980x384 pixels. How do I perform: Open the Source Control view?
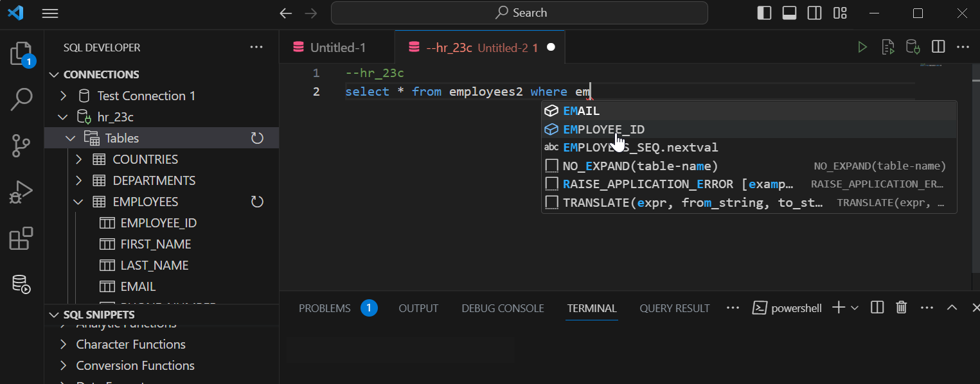21,146
